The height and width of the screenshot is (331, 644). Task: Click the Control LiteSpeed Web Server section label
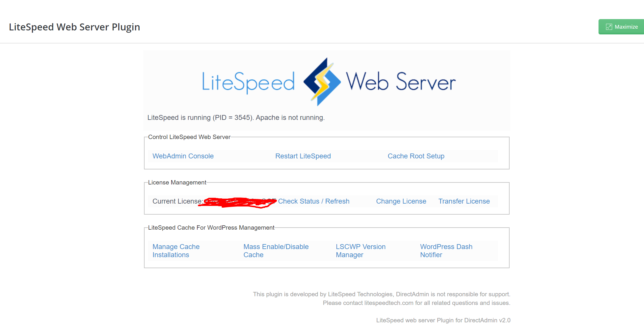coord(189,137)
